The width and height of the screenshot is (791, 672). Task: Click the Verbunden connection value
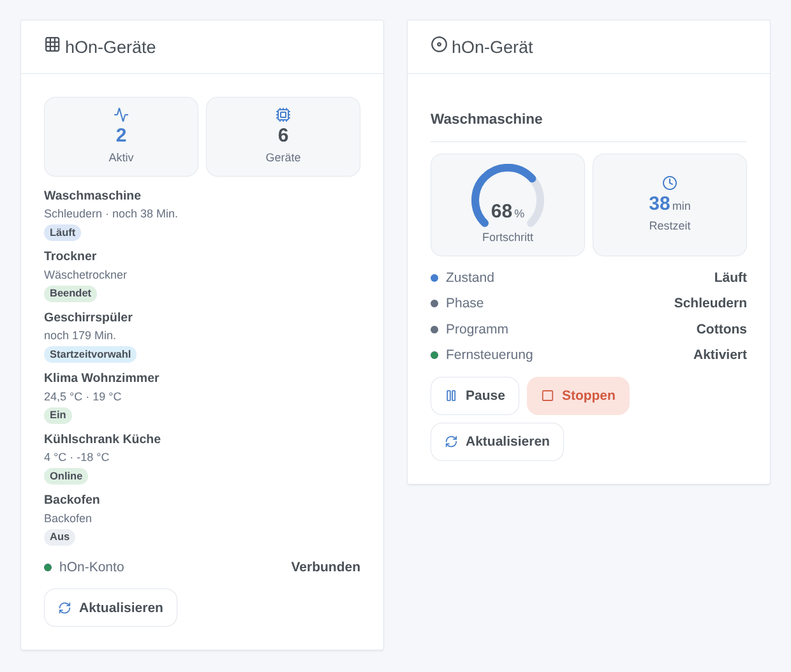click(x=326, y=567)
